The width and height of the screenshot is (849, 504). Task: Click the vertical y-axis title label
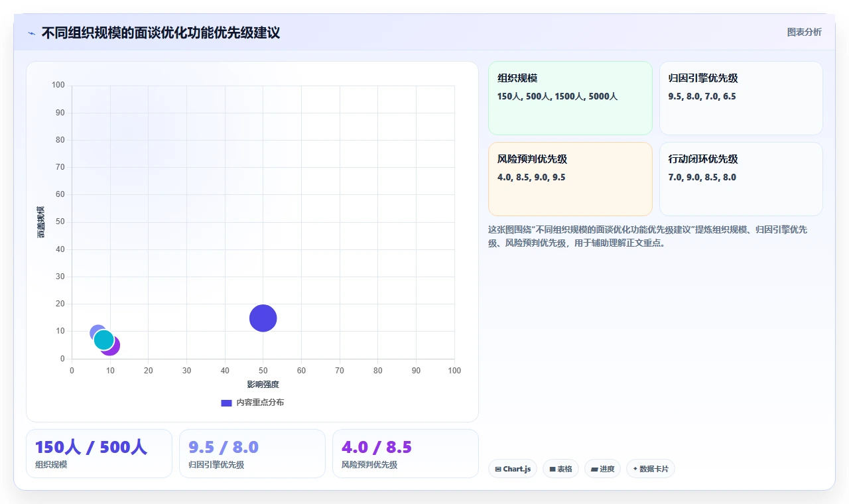pyautogui.click(x=41, y=222)
